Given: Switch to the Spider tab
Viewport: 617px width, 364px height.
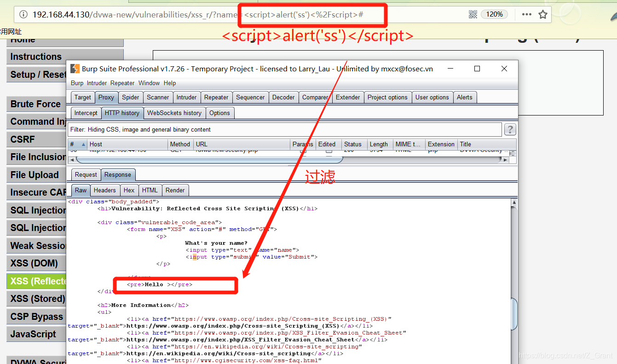Looking at the screenshot, I should click(131, 97).
